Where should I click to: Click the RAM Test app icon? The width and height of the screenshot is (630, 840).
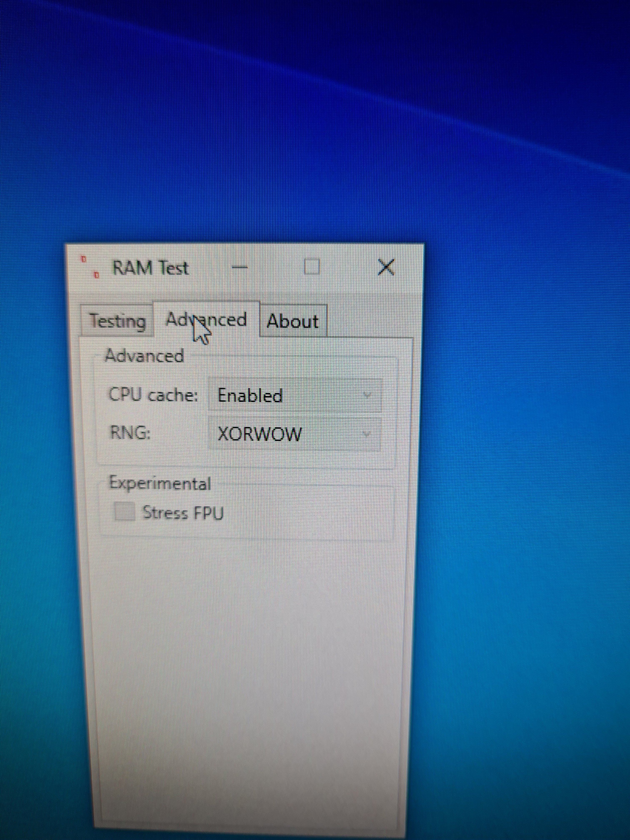tap(90, 267)
